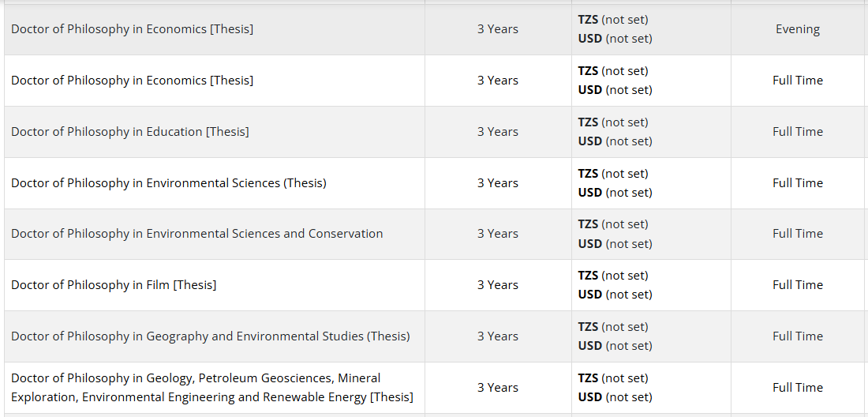868x417 pixels.
Task: Select Full Time cell in the Geology row
Action: pyautogui.click(x=798, y=388)
